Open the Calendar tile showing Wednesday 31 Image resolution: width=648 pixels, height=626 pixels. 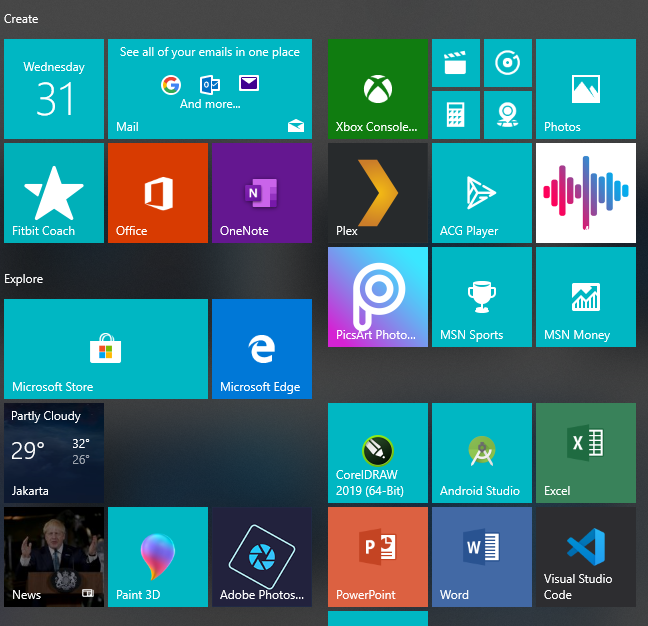pyautogui.click(x=54, y=89)
